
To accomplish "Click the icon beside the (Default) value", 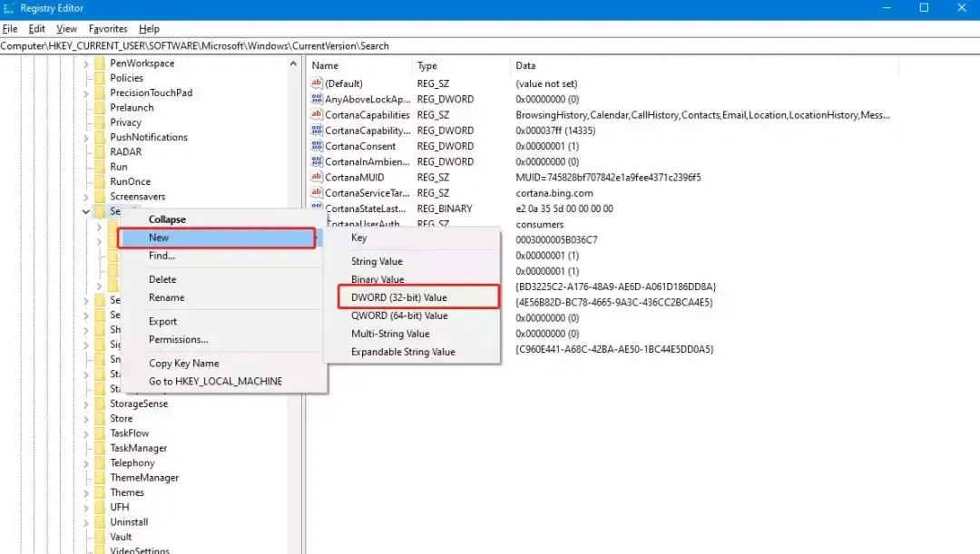I will [x=317, y=83].
